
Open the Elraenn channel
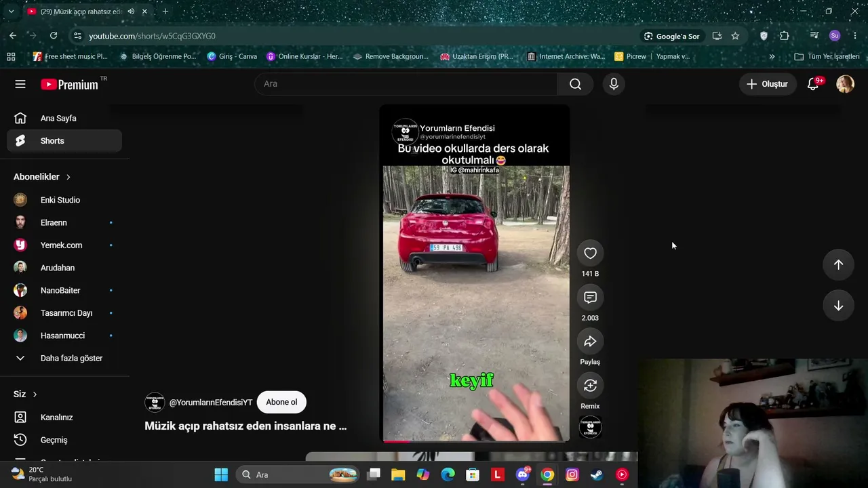pyautogui.click(x=64, y=222)
